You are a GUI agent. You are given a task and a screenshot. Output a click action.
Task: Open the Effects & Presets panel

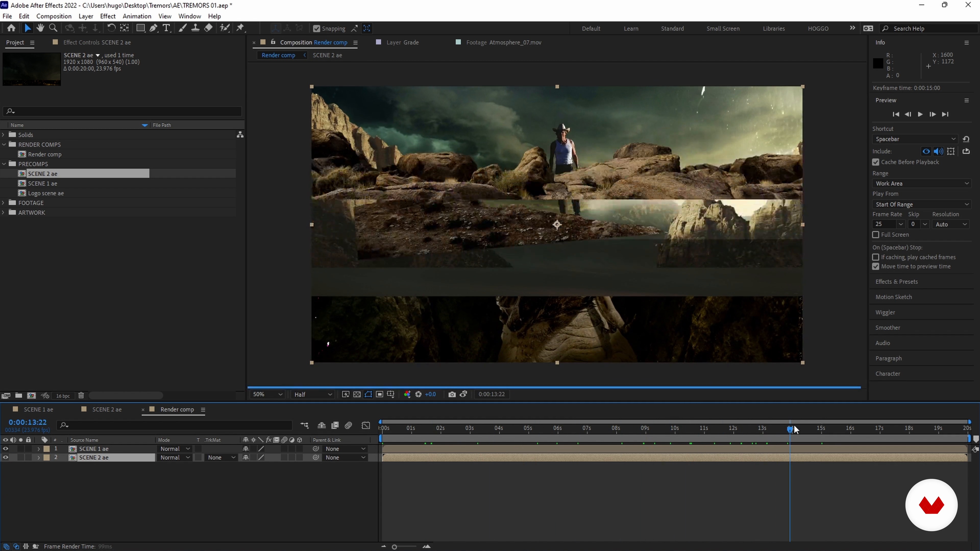point(896,281)
